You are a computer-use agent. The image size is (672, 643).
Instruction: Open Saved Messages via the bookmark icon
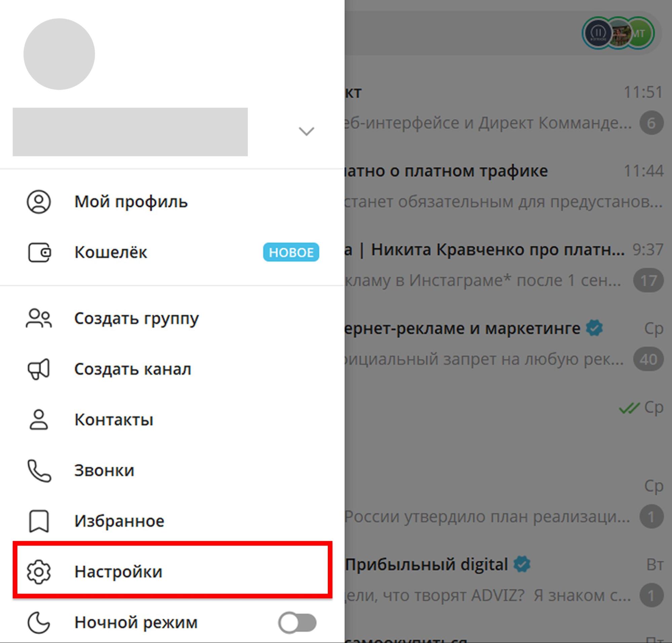(x=39, y=521)
